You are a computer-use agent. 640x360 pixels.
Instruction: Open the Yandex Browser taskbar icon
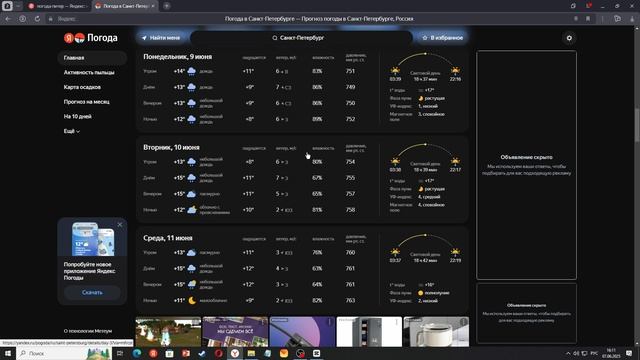coord(235,353)
